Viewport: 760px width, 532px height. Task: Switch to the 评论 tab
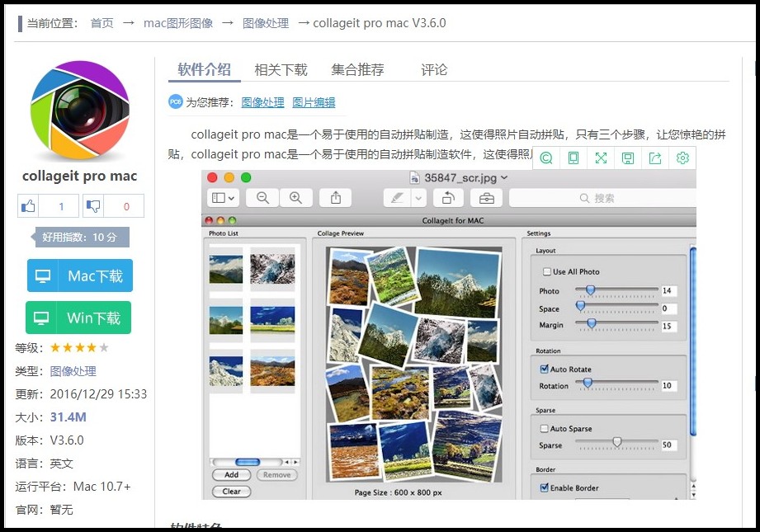[434, 70]
